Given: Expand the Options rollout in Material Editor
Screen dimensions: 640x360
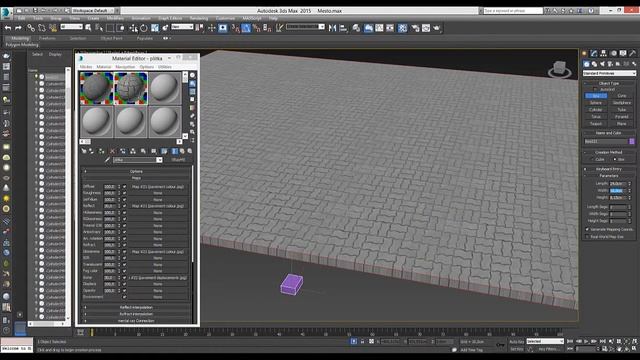Looking at the screenshot, I should 136,171.
